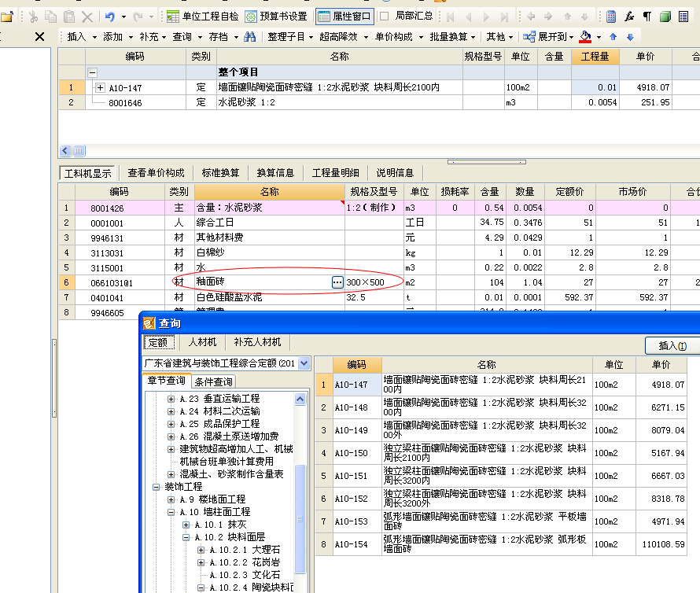700x593 pixels.
Task: Click the paragraph mark icon
Action: (647, 17)
